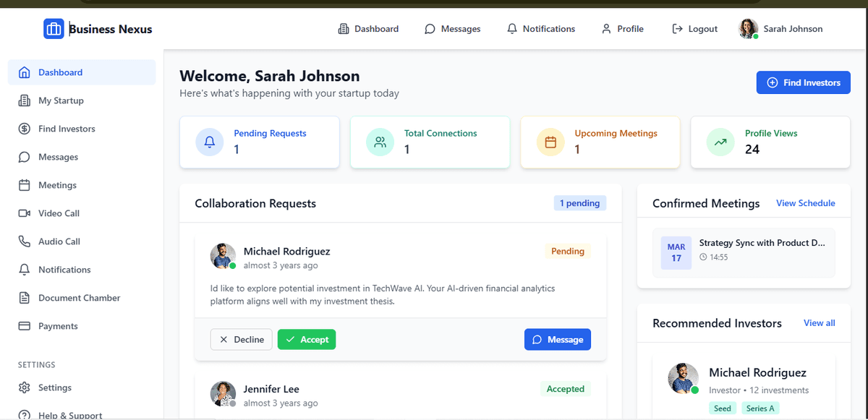Click the Document Chamber file icon in sidebar

point(25,298)
